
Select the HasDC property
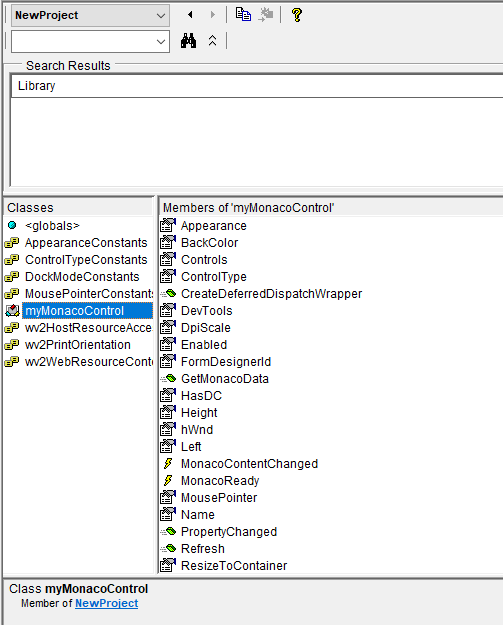point(201,396)
